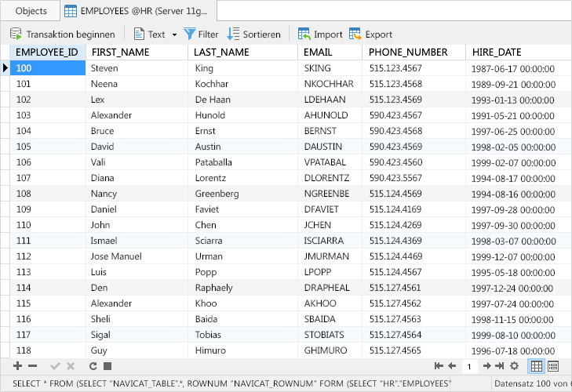Apply changes with the checkmark icon

coord(55,366)
